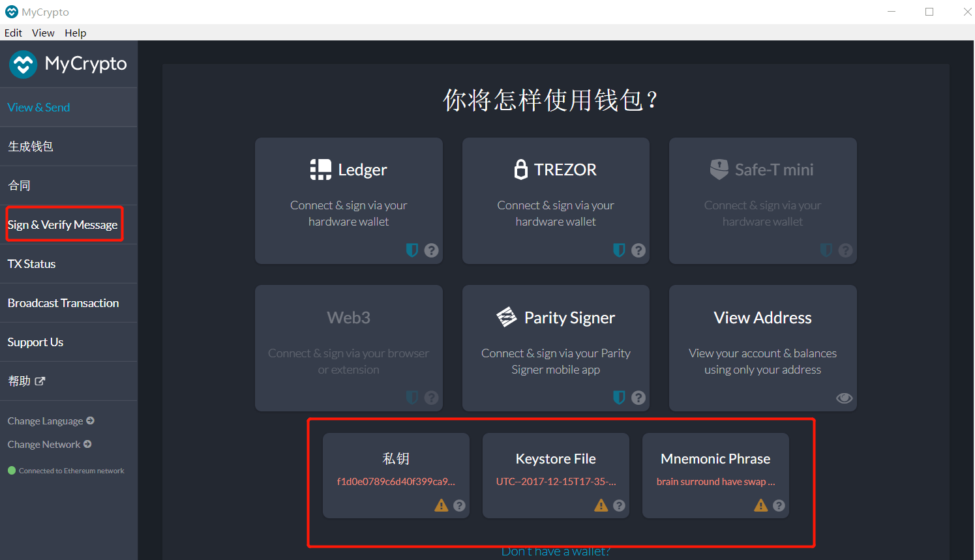The width and height of the screenshot is (975, 560).
Task: Click the MyCrypto logo in the sidebar
Action: 23,63
